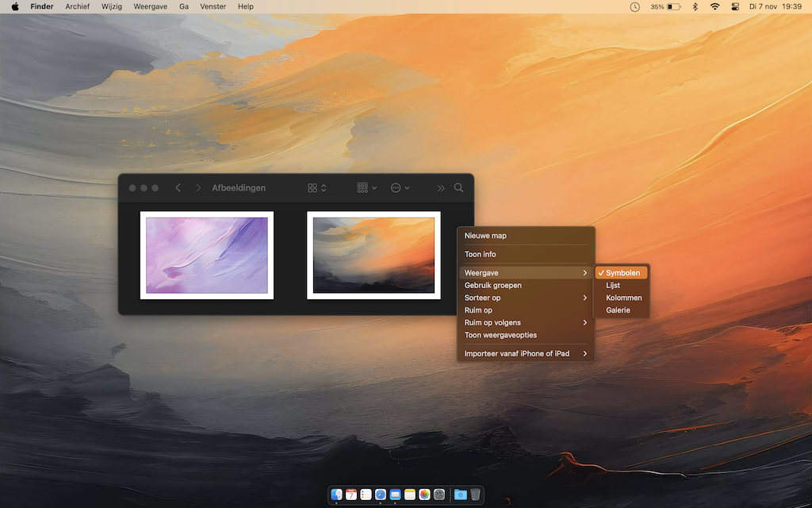Choose Nieuwe map from context menu
Screen dimensions: 812x508
(485, 236)
